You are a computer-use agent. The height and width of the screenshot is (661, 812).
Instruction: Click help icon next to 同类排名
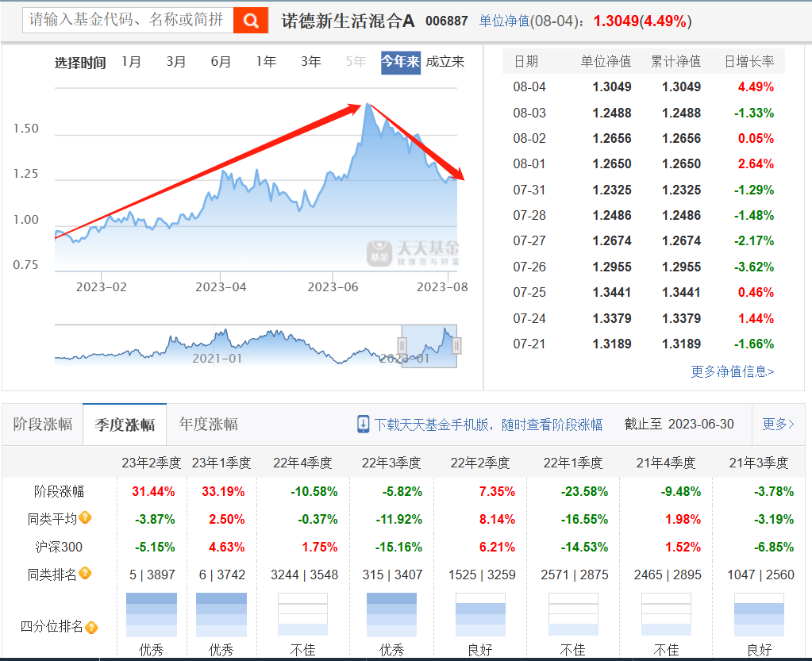point(86,573)
